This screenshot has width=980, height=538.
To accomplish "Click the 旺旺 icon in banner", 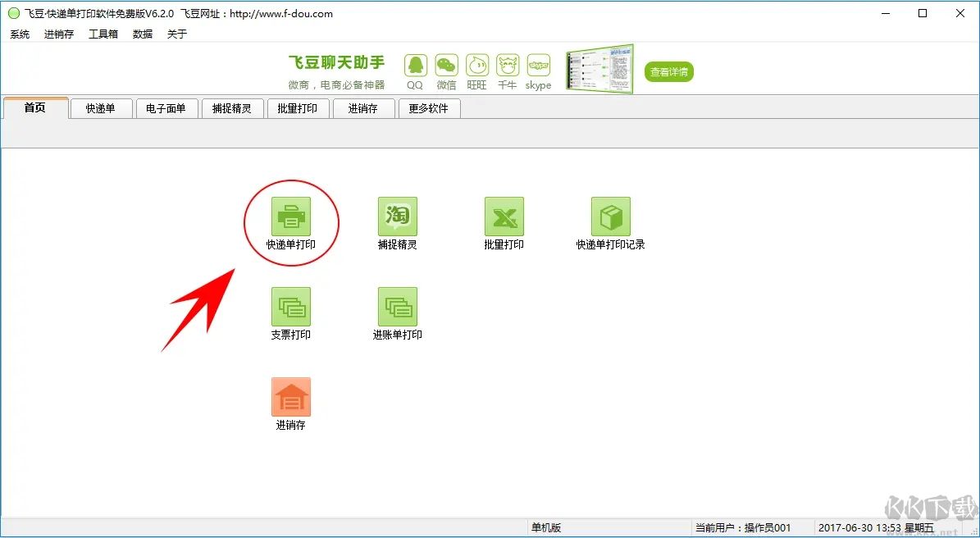I will (476, 65).
